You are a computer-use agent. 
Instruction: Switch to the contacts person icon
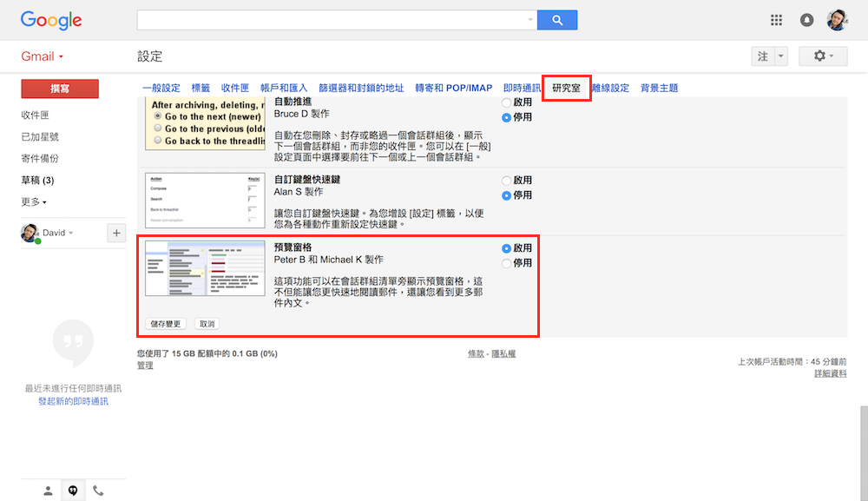(48, 491)
